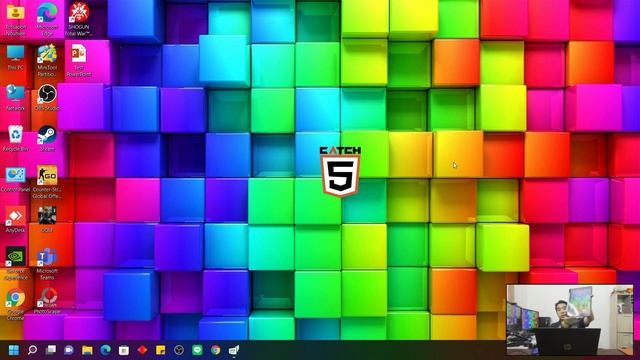
Task: Open the user folder desktop icon
Action: coord(16,19)
